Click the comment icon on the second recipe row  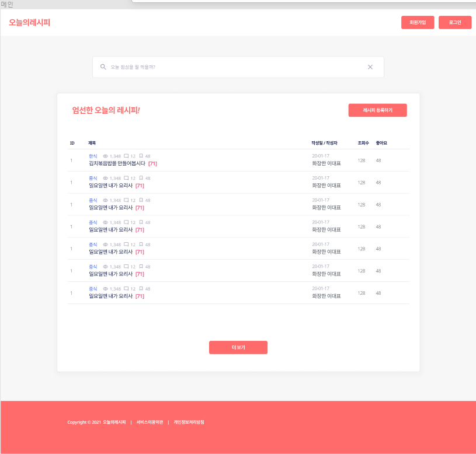[126, 178]
